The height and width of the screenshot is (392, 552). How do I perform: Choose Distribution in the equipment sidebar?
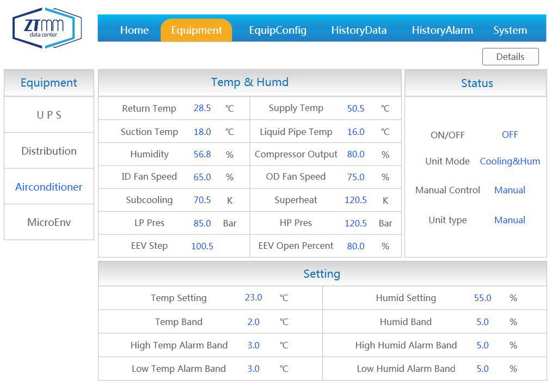[49, 151]
